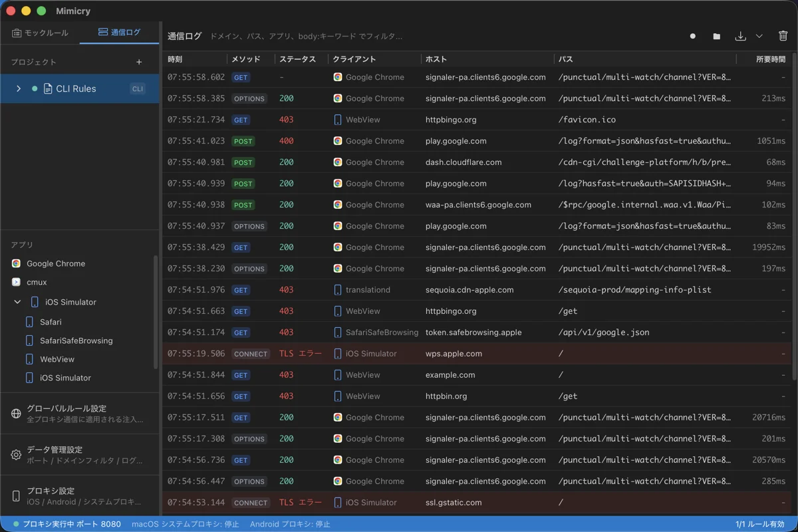Select the httpbingo.org /favicon.ico row
798x532 pixels.
pyautogui.click(x=477, y=120)
